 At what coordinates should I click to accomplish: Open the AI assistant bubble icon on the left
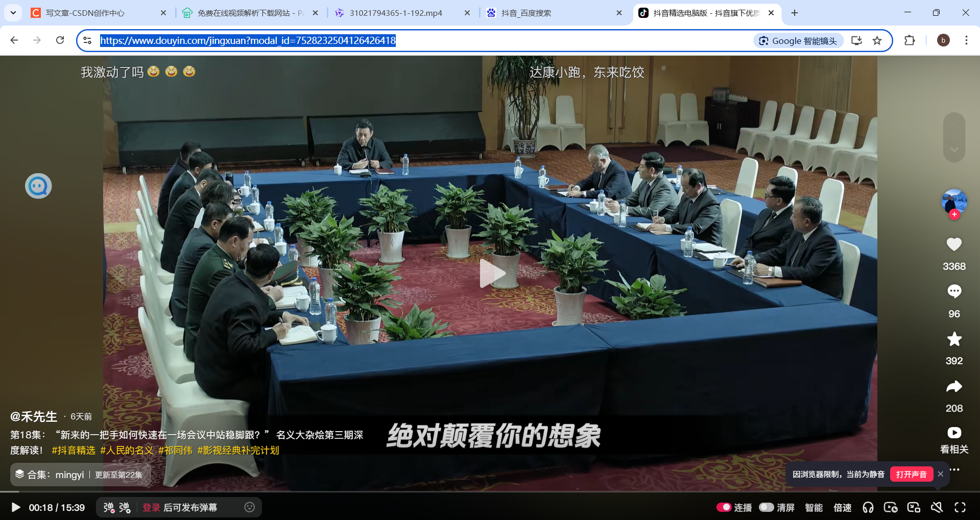coord(38,186)
